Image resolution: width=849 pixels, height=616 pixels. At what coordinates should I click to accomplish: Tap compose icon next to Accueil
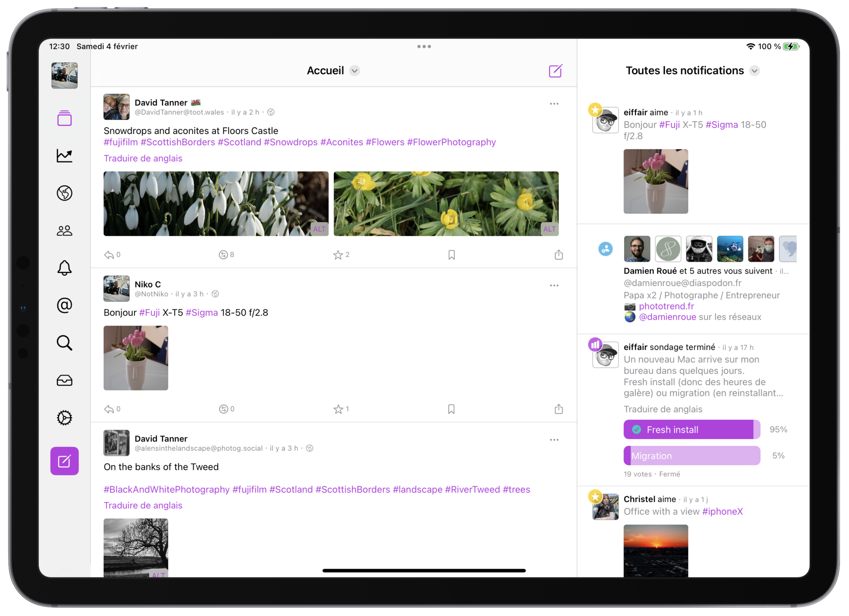555,70
